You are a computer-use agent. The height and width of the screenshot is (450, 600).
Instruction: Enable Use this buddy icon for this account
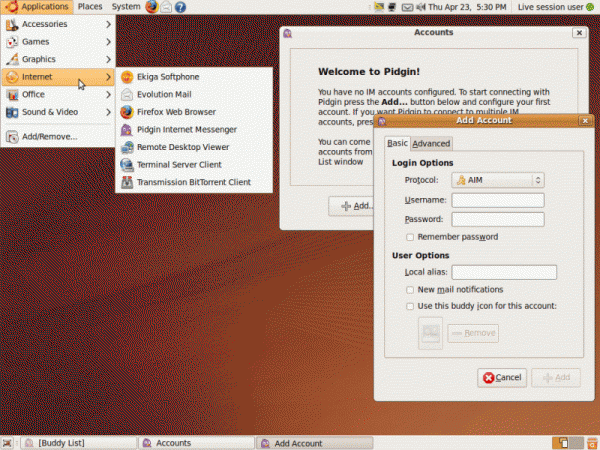pyautogui.click(x=410, y=307)
